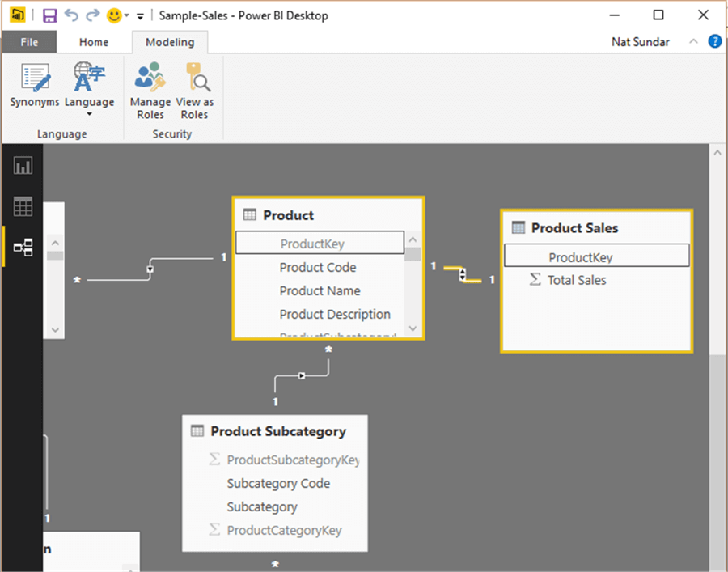Switch to Relationships view in sidebar
The image size is (728, 572).
[x=23, y=247]
